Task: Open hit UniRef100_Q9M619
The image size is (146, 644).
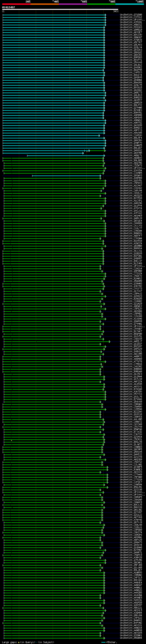Action: [131, 30]
